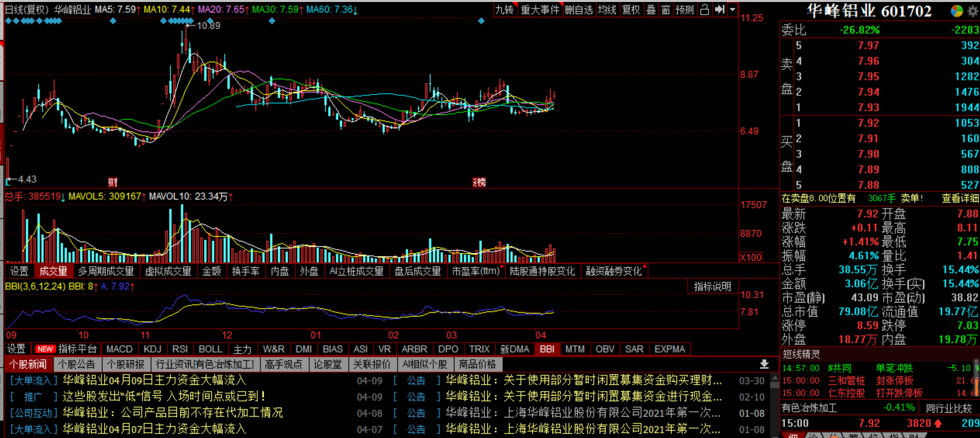This screenshot has height=438, width=980.
Task: Open the 商品价格 tab
Action: pyautogui.click(x=478, y=365)
